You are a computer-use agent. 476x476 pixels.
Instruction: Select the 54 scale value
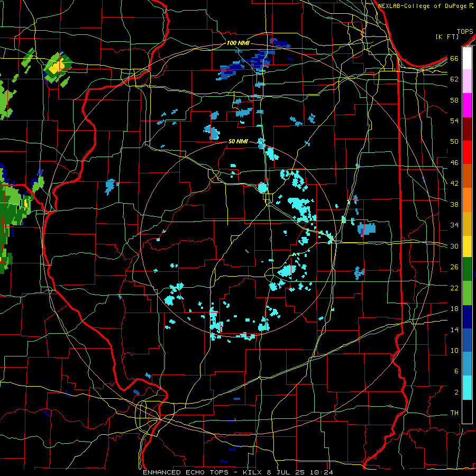[454, 121]
